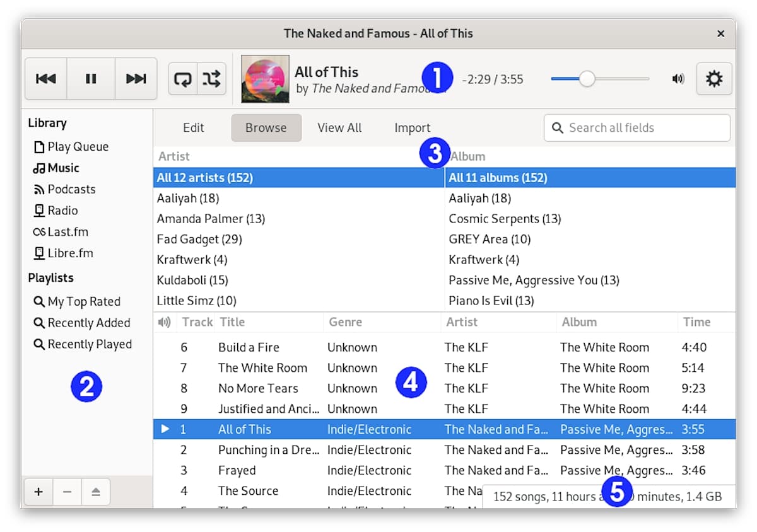Toggle repeat mode
This screenshot has width=757, height=532.
click(x=183, y=79)
